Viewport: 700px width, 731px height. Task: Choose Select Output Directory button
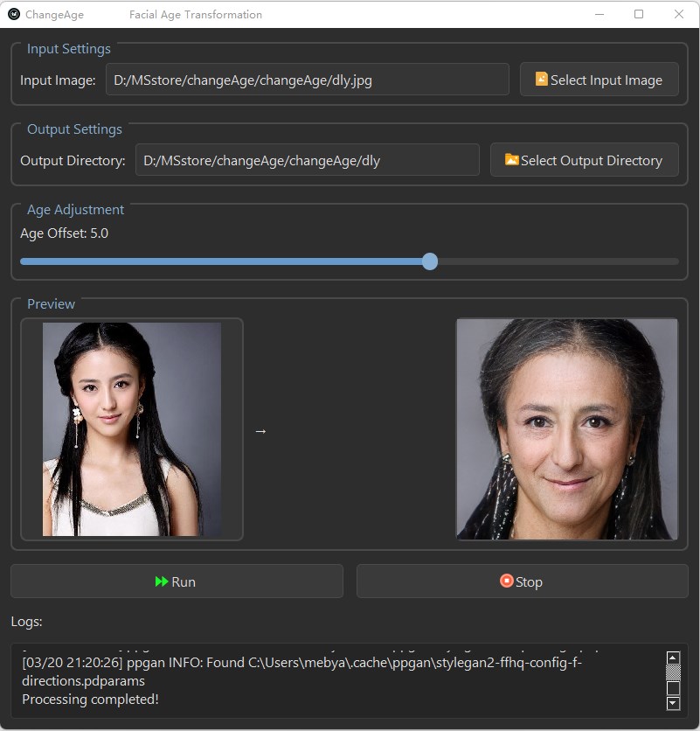coord(584,160)
